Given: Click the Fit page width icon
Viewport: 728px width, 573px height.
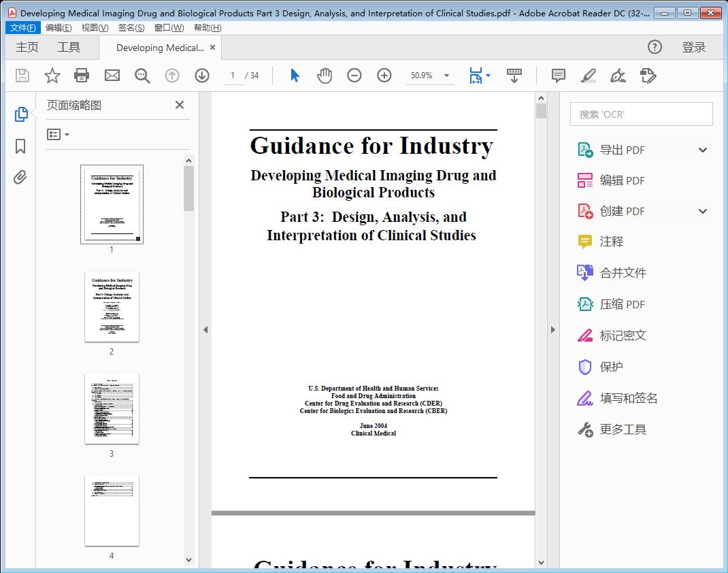Looking at the screenshot, I should 476,76.
